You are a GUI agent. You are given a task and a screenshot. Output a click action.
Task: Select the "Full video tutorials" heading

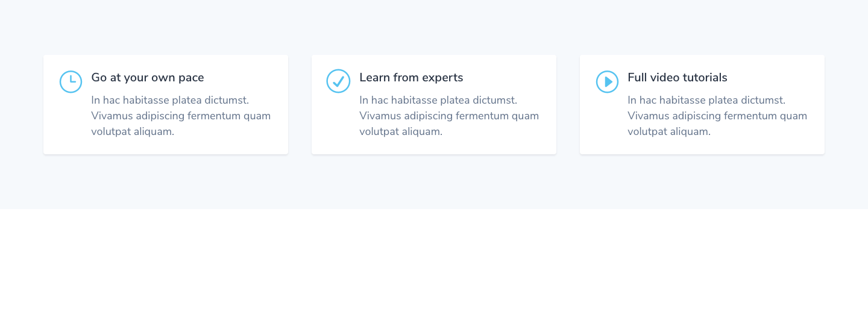click(678, 78)
